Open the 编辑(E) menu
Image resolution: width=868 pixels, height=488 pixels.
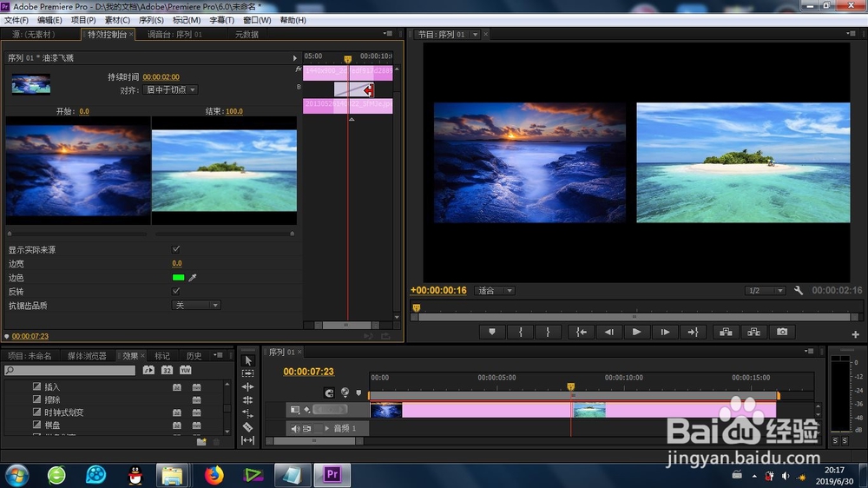click(x=49, y=20)
